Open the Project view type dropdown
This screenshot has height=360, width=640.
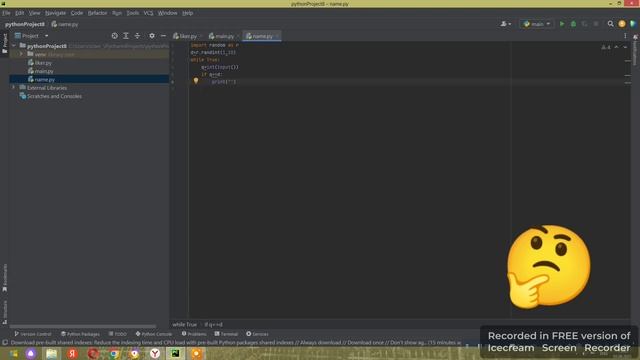[x=31, y=36]
